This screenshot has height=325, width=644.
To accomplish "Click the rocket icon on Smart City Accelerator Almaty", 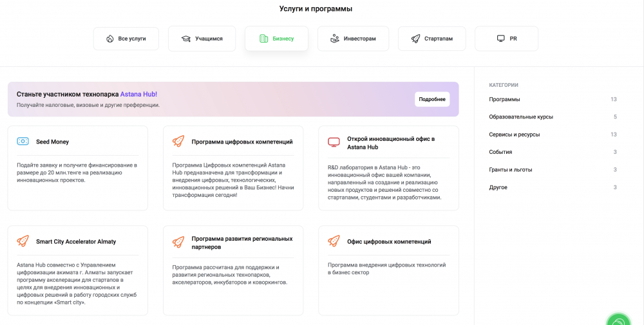I will 23,241.
